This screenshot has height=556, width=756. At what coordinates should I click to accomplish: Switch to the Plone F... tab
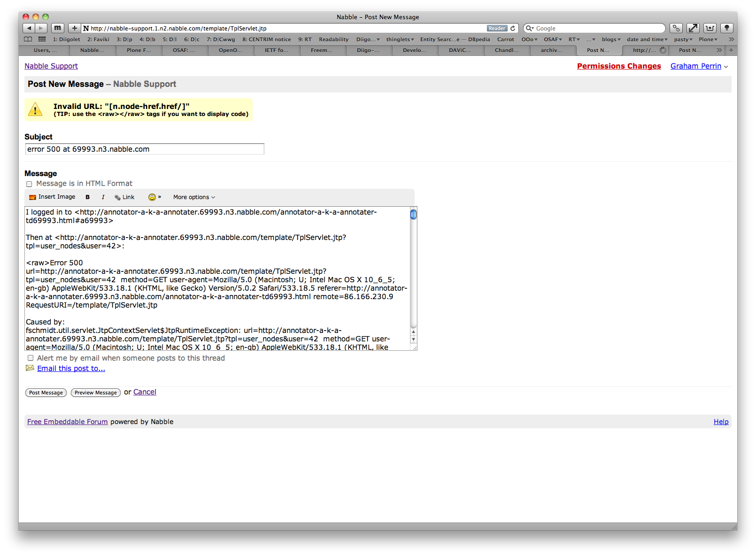click(139, 50)
